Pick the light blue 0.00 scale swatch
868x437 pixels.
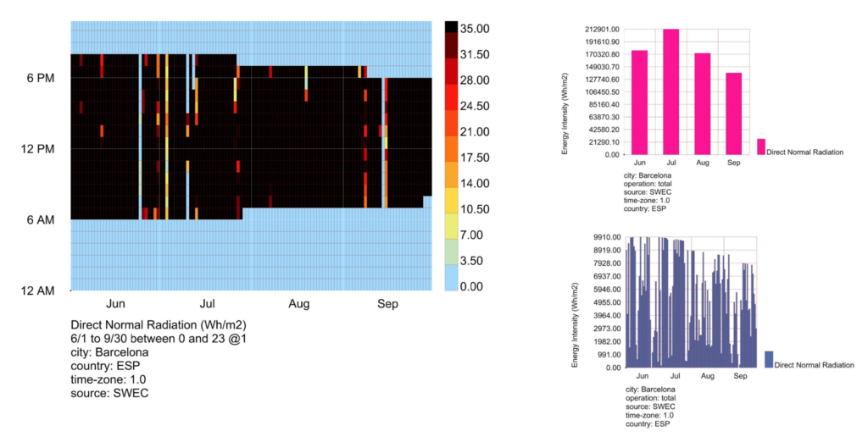tap(451, 279)
